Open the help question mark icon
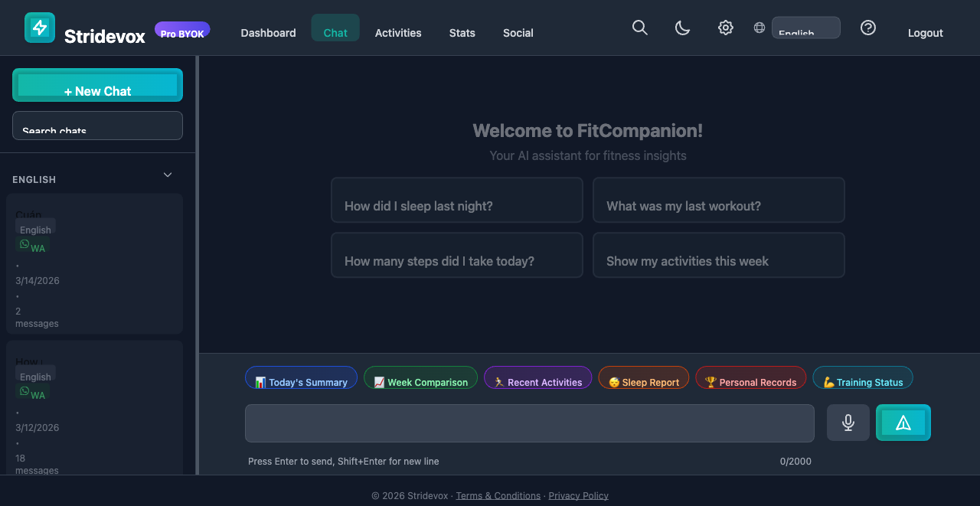 coord(868,28)
